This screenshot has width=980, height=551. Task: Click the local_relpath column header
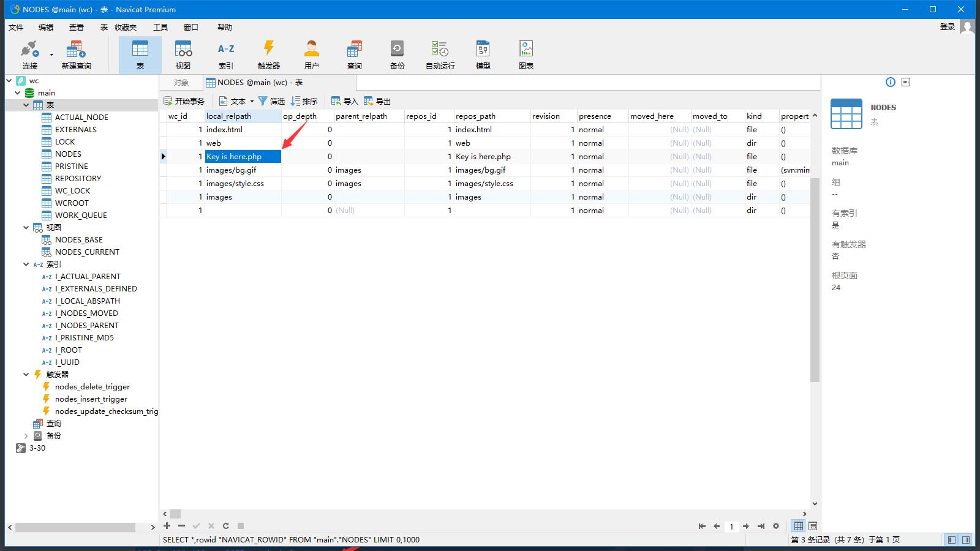tap(243, 116)
